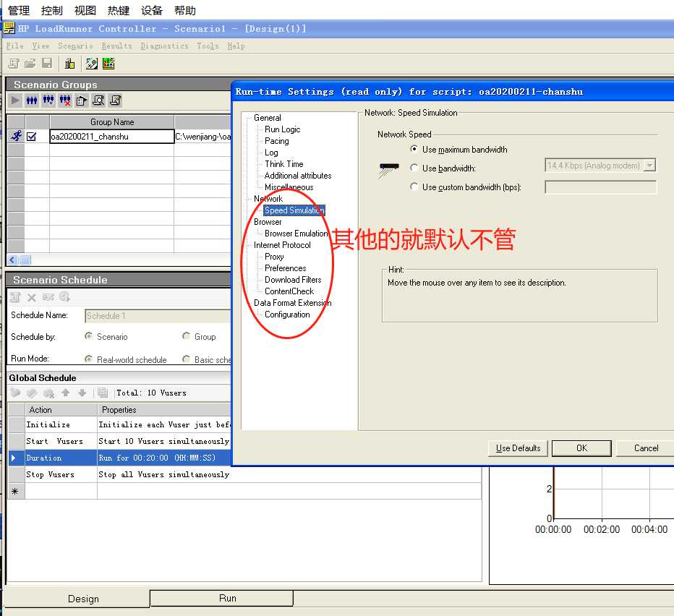Open the Tools menu
The image size is (674, 616).
pos(208,46)
